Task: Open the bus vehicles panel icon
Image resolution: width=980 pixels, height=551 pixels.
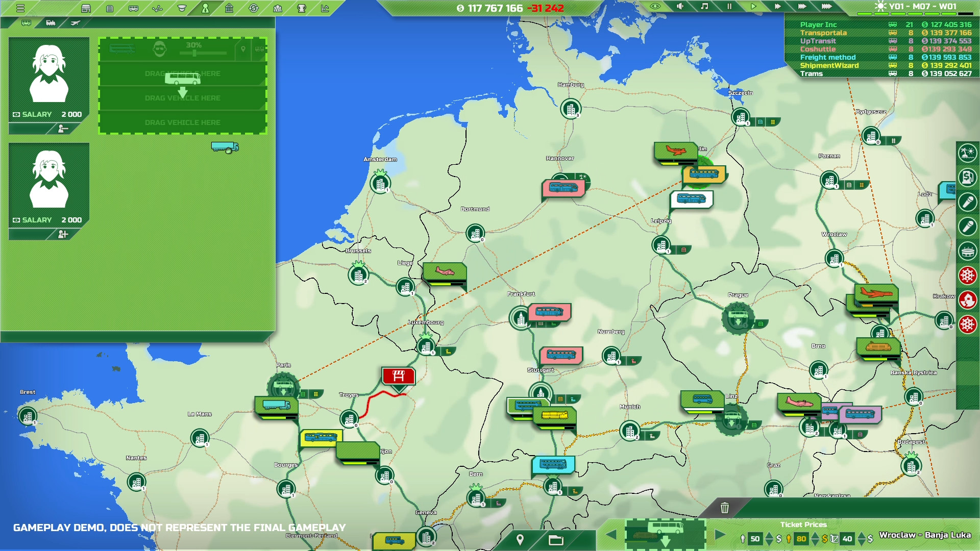Action: click(133, 8)
